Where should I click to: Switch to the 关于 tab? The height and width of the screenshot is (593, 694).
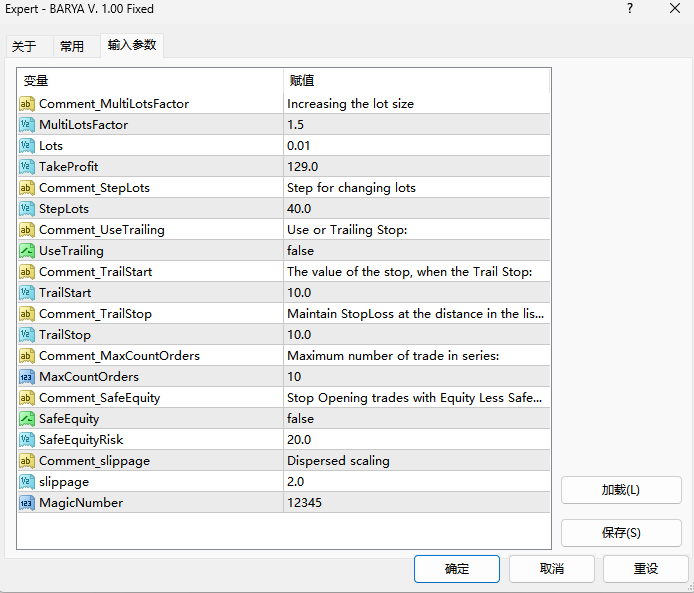click(24, 46)
